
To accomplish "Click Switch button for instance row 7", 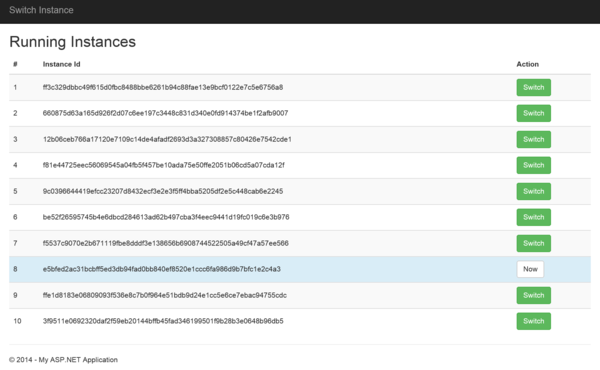I will [x=533, y=243].
